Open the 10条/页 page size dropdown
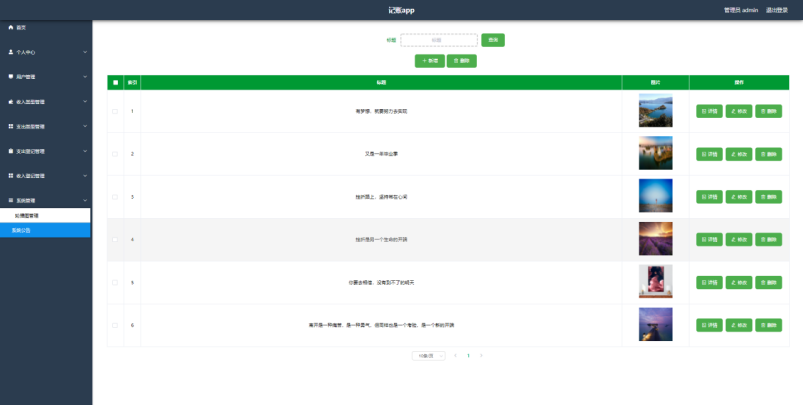 tap(428, 355)
